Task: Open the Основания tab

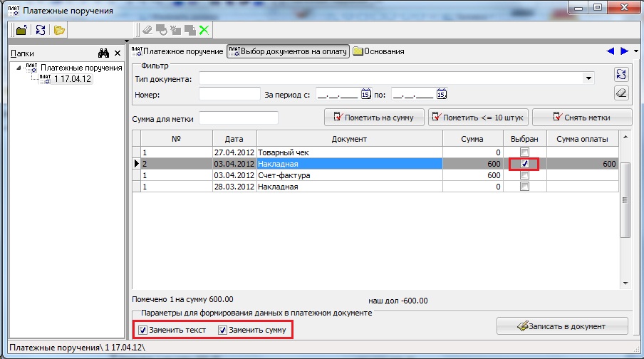Action: pos(379,51)
